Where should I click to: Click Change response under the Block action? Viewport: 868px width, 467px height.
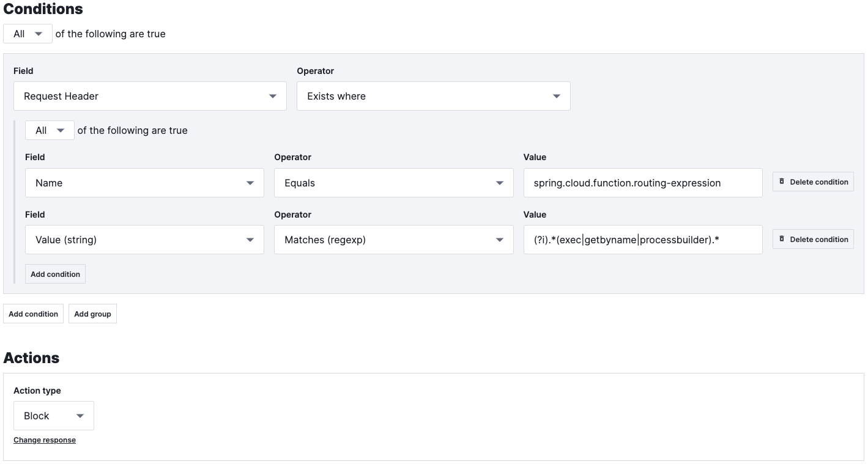[45, 439]
